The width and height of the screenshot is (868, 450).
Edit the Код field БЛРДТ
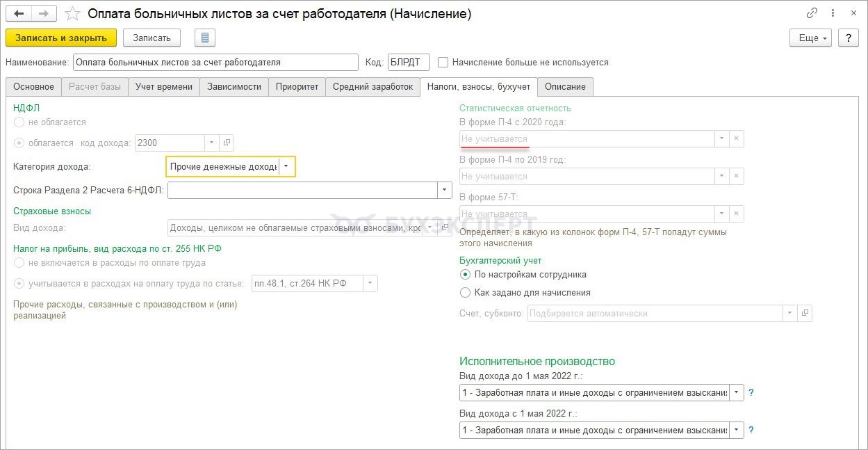coord(409,62)
